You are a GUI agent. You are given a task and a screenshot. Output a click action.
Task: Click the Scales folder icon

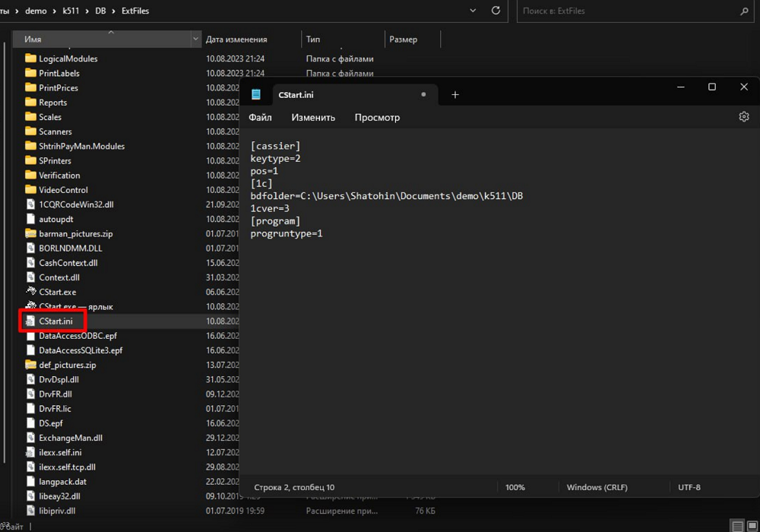coord(30,117)
